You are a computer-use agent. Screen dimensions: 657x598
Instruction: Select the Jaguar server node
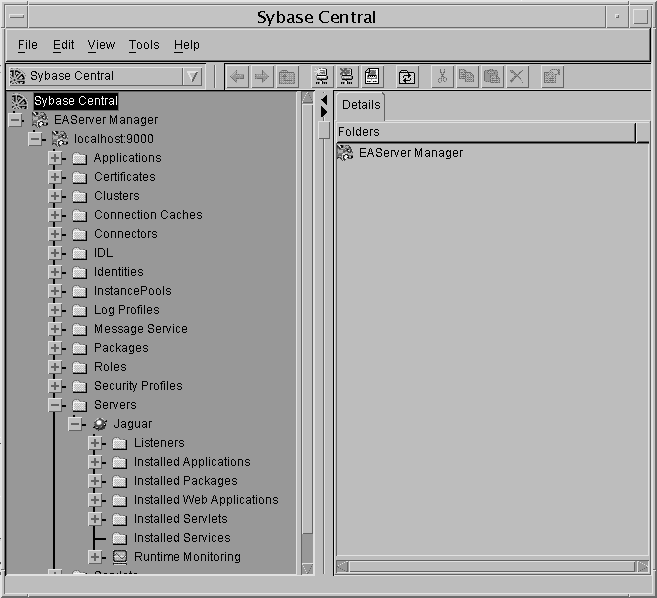(x=132, y=424)
